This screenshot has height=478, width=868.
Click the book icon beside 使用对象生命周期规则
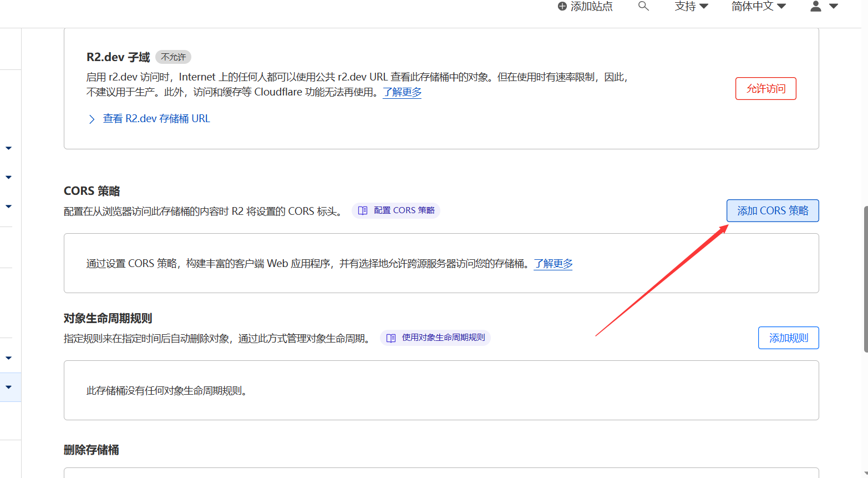tap(391, 338)
